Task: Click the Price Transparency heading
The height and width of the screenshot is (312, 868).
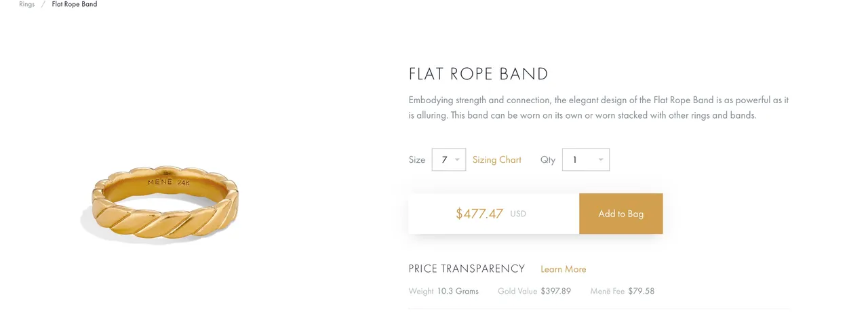Action: [x=467, y=269]
